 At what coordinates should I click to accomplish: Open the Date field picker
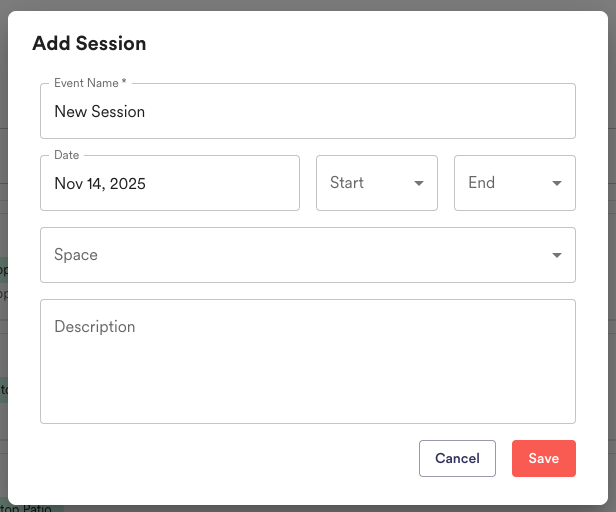click(x=170, y=183)
